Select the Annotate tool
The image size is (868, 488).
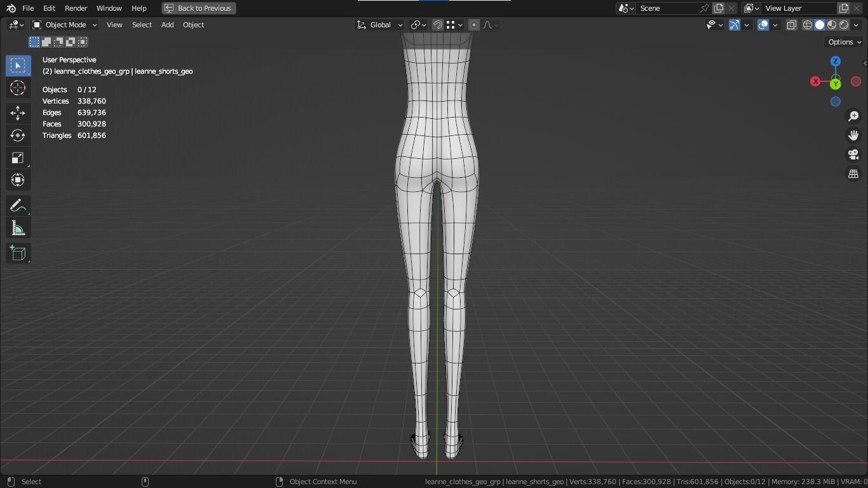click(x=18, y=205)
